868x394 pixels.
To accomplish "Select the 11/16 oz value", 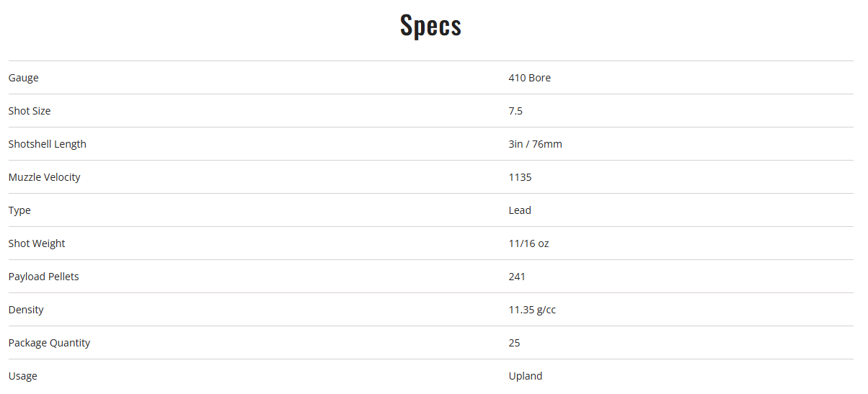I will [528, 243].
